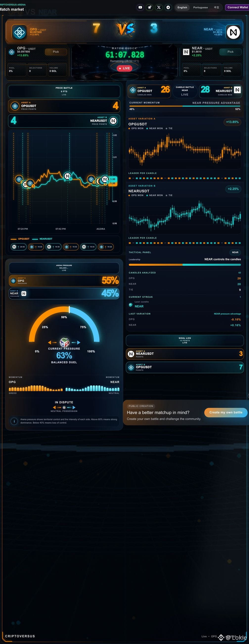This screenshot has width=249, height=644.
Task: Switch language to English
Action: (x=182, y=7)
